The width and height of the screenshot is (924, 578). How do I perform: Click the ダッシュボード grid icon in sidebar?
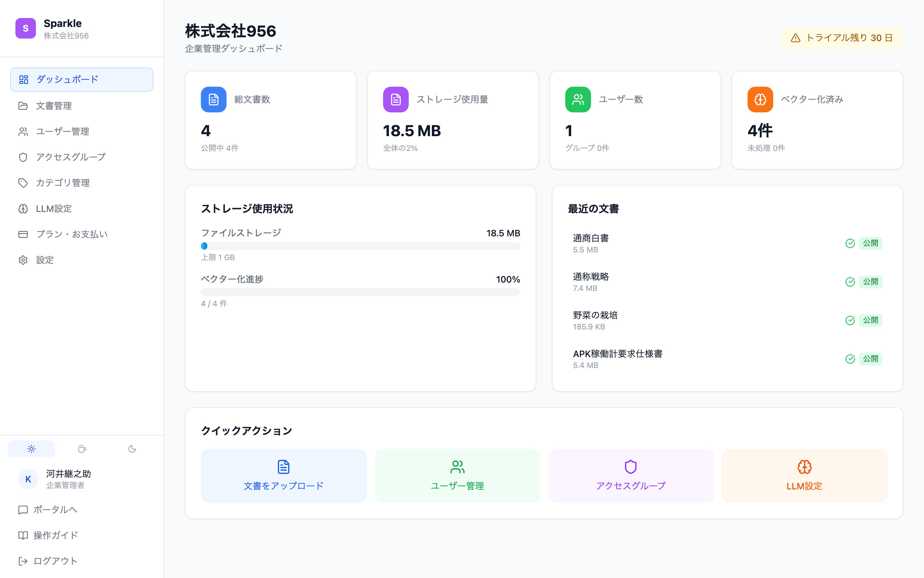(x=24, y=80)
